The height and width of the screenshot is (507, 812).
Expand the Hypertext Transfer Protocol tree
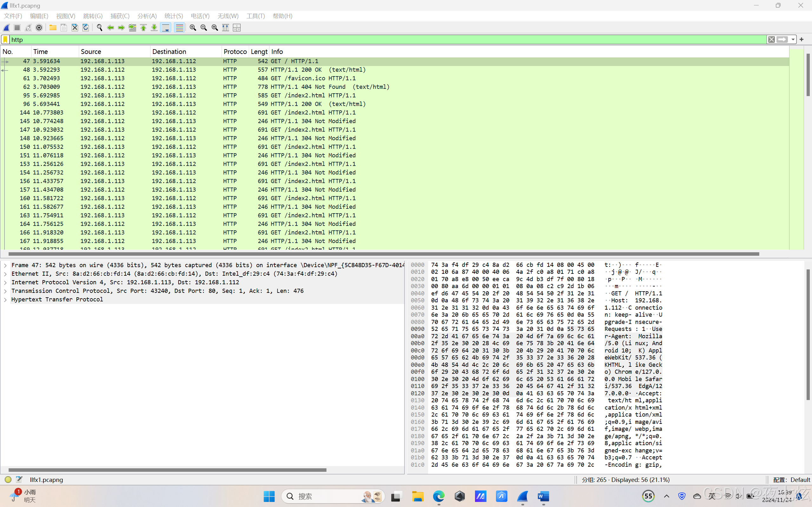tap(5, 300)
